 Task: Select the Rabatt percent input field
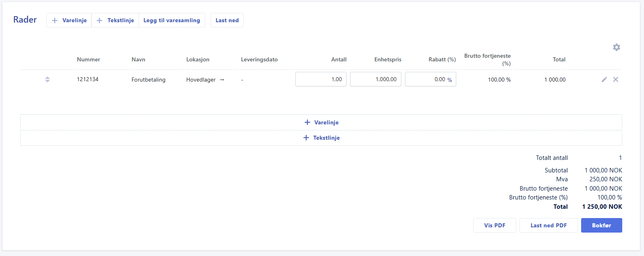point(427,80)
